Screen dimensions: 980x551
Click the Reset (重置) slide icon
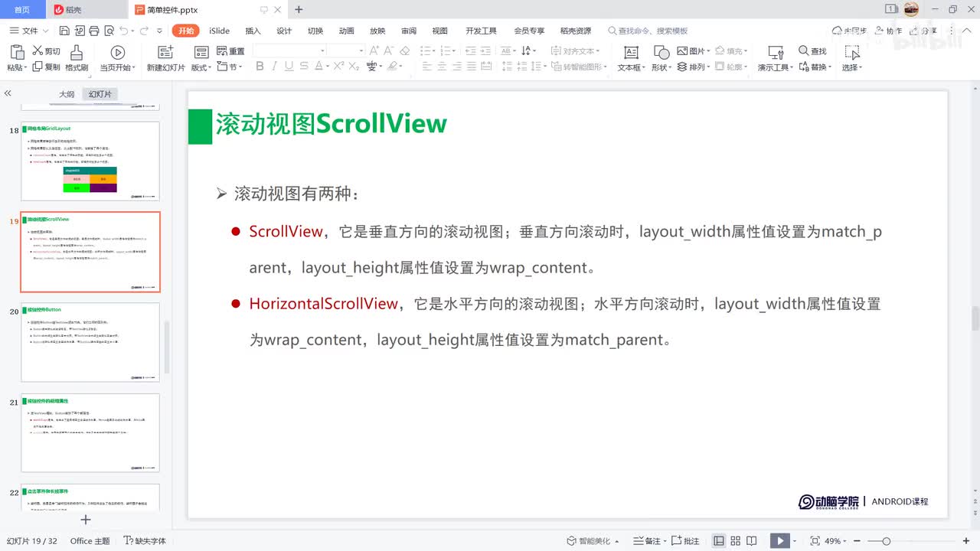click(222, 51)
